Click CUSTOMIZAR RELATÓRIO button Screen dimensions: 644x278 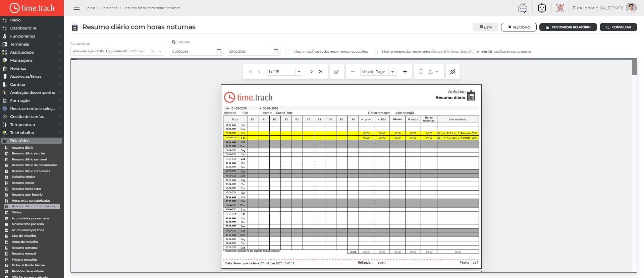[x=568, y=27]
